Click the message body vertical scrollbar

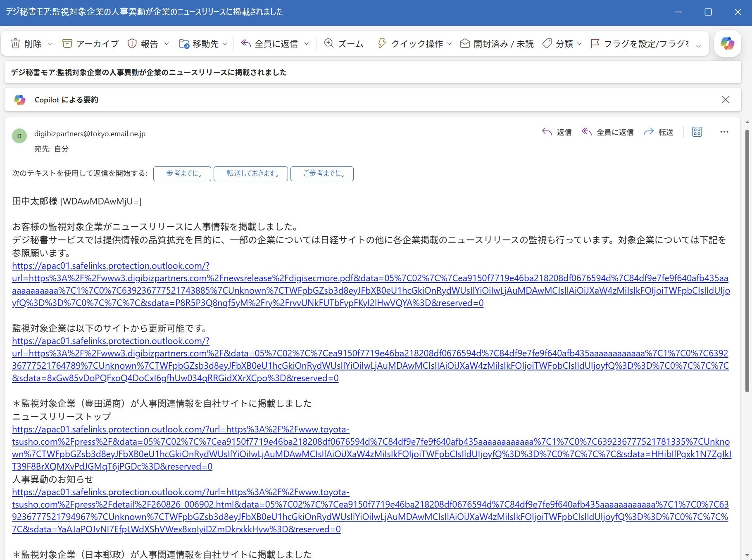point(747,260)
